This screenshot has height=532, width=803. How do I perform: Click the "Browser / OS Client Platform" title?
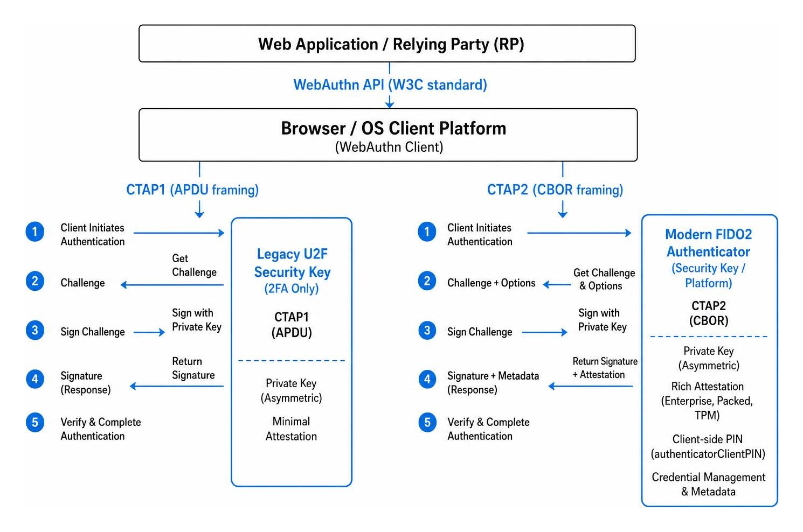click(393, 128)
